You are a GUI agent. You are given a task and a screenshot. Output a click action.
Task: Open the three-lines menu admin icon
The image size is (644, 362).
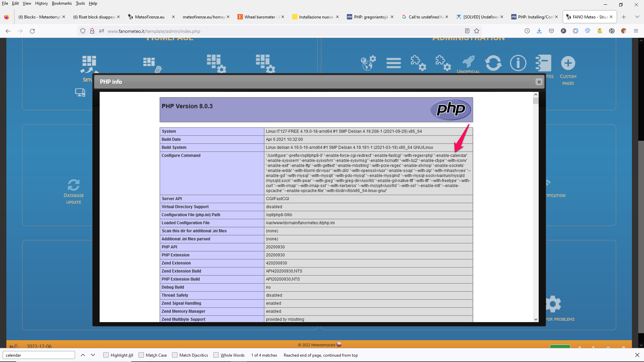393,63
